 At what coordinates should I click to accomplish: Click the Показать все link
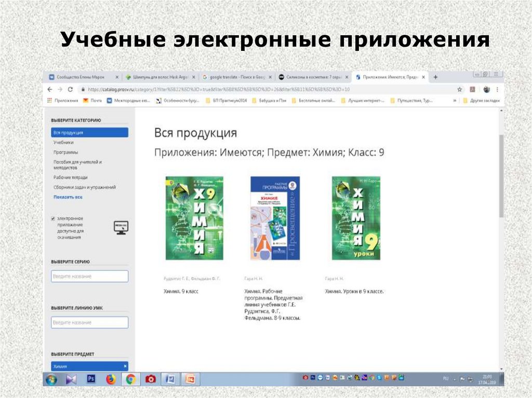68,197
